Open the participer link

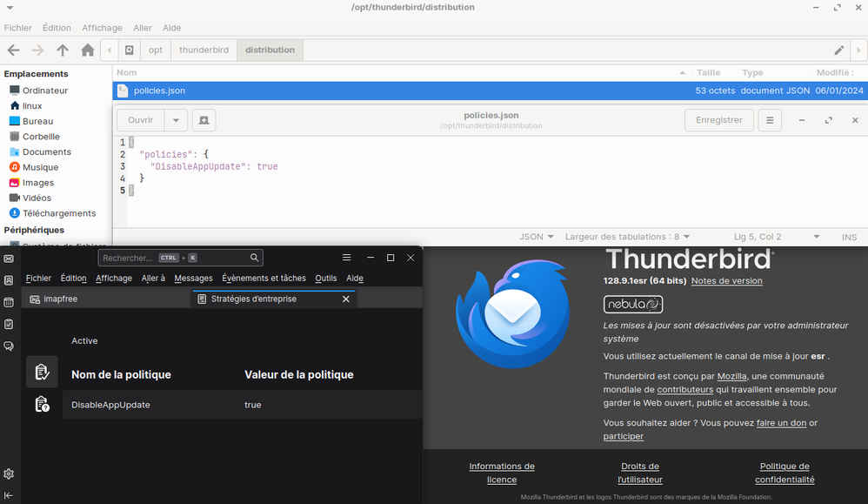[624, 436]
